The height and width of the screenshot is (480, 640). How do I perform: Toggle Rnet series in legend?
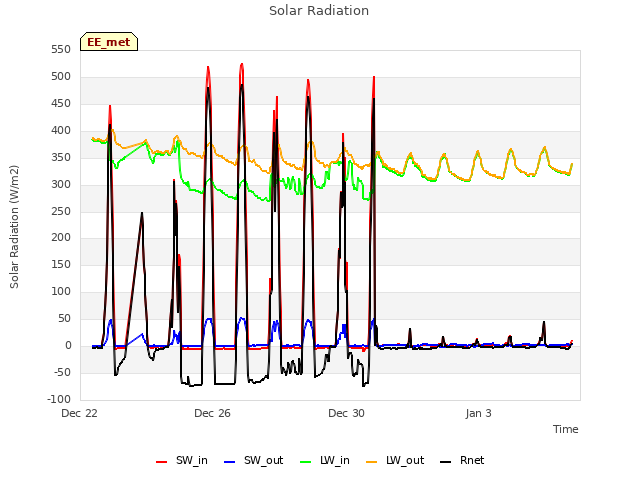point(462,460)
